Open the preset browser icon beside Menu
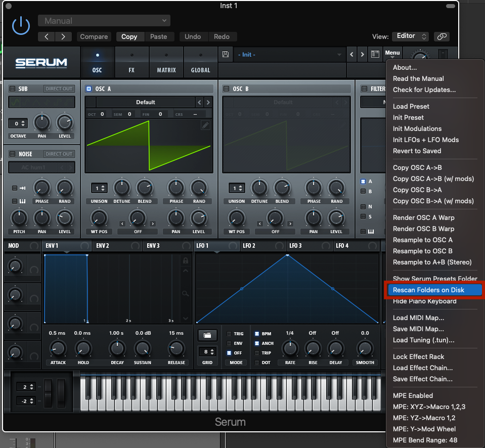Screen dimensions: 485x448 [x=375, y=55]
